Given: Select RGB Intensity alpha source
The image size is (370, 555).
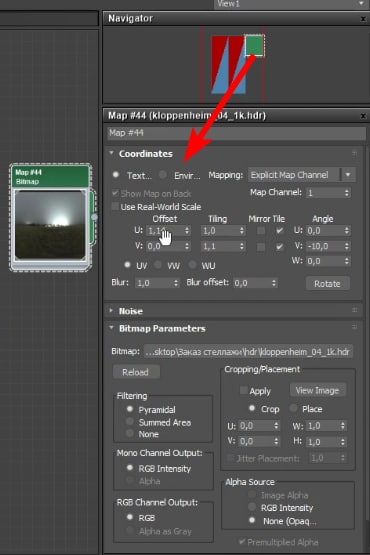Looking at the screenshot, I should [x=252, y=507].
